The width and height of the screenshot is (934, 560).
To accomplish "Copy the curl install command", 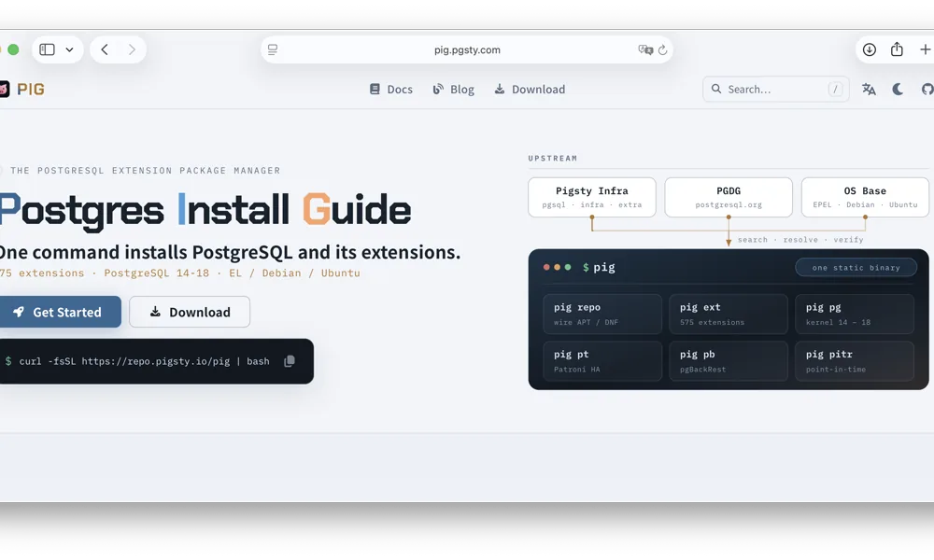I will pos(290,361).
